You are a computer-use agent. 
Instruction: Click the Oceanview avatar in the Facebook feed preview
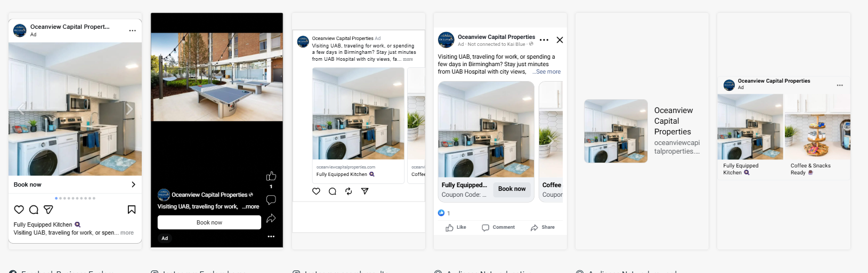point(446,40)
